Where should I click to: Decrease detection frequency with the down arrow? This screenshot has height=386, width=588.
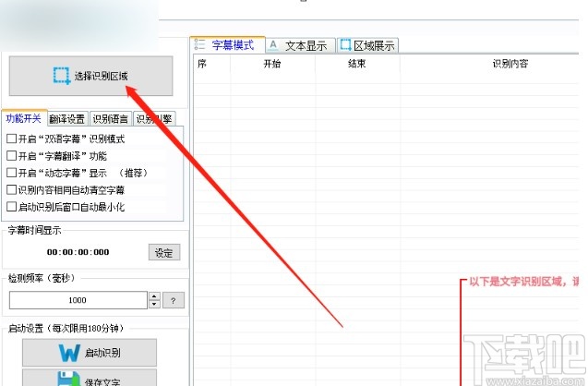click(154, 304)
